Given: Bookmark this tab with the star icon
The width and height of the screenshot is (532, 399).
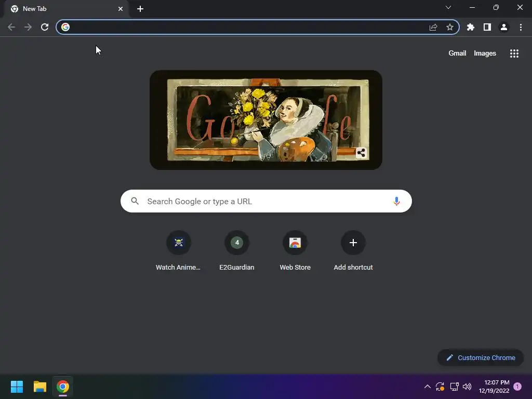Looking at the screenshot, I should point(450,27).
